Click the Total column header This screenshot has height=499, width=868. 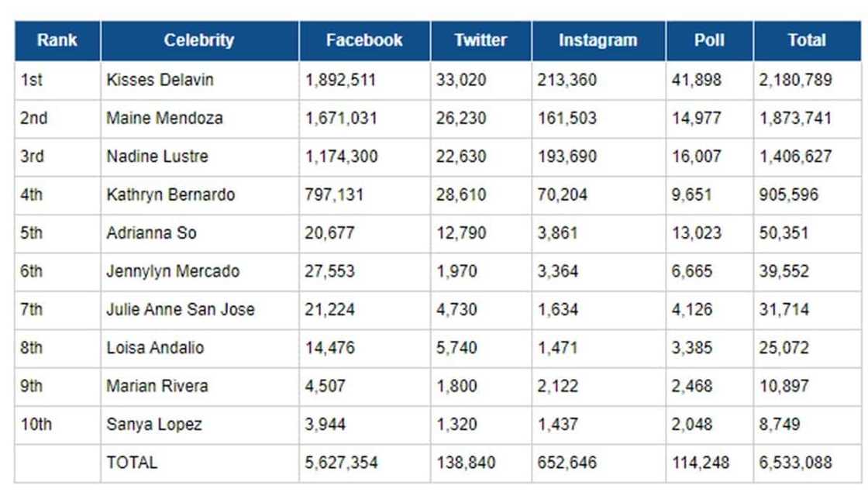(807, 40)
